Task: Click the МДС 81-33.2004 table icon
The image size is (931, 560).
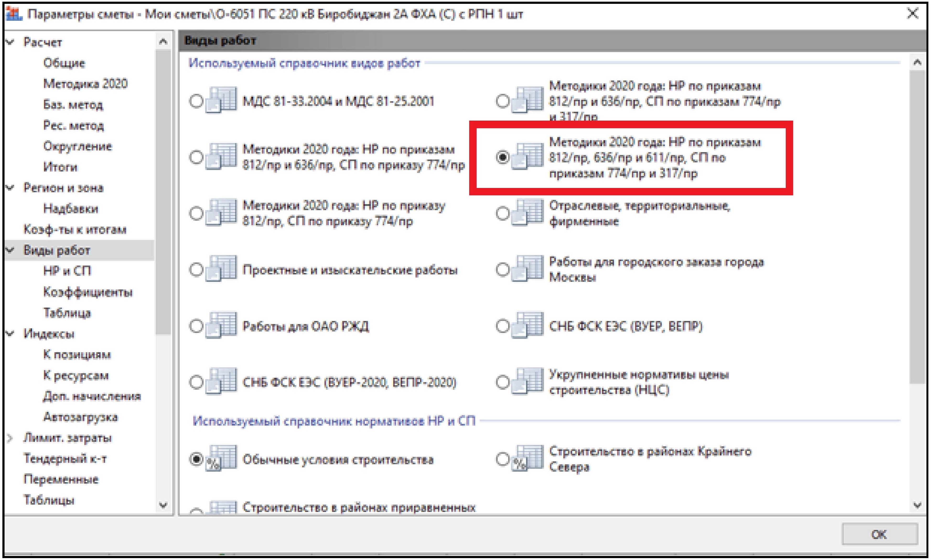Action: click(222, 100)
